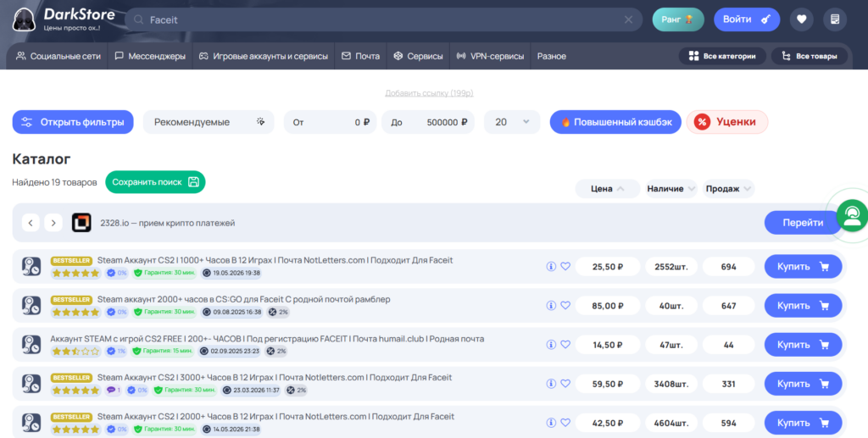Image resolution: width=868 pixels, height=438 pixels.
Task: Click Открыть фильтры button
Action: pos(73,122)
